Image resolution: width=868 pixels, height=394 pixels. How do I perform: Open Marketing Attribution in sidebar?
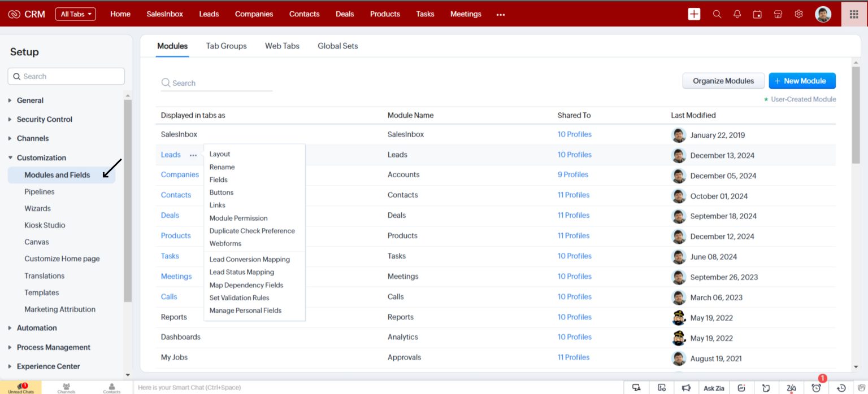pos(60,310)
